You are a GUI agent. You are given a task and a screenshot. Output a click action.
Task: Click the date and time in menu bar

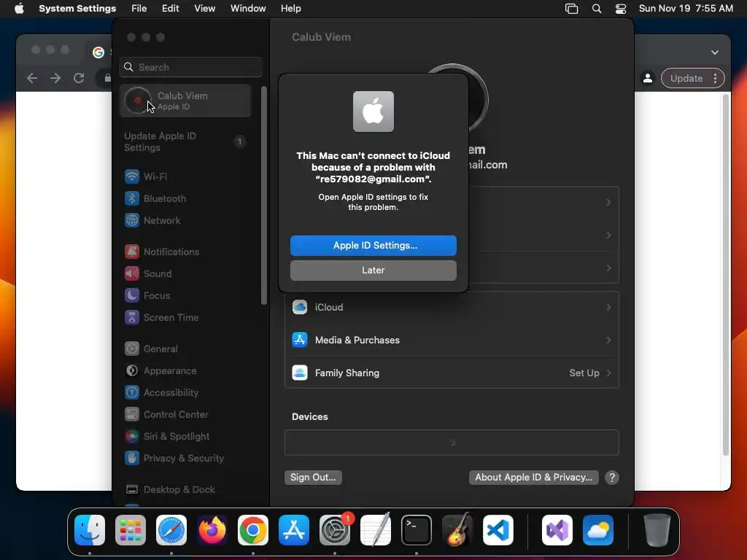[686, 9]
